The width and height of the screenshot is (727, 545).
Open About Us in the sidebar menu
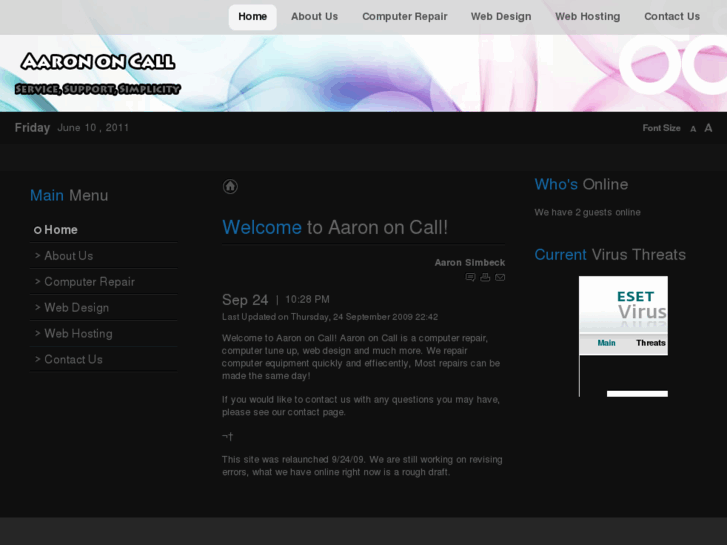(x=68, y=256)
